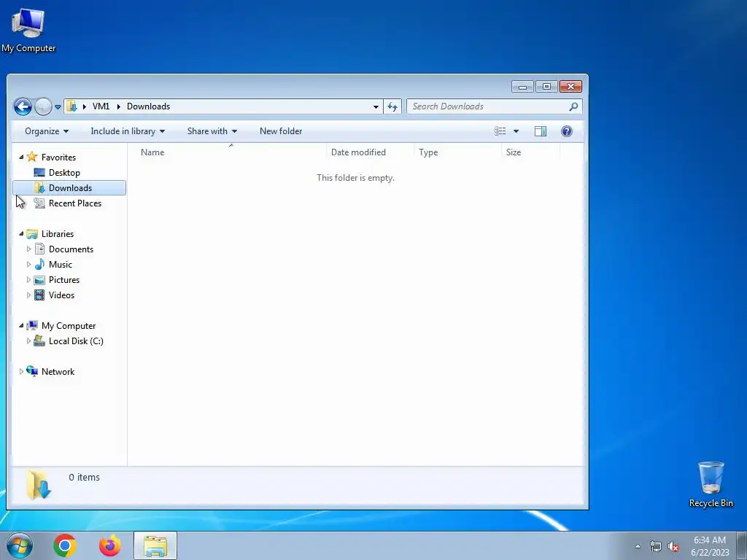Select Downloads under Favorites

point(69,188)
